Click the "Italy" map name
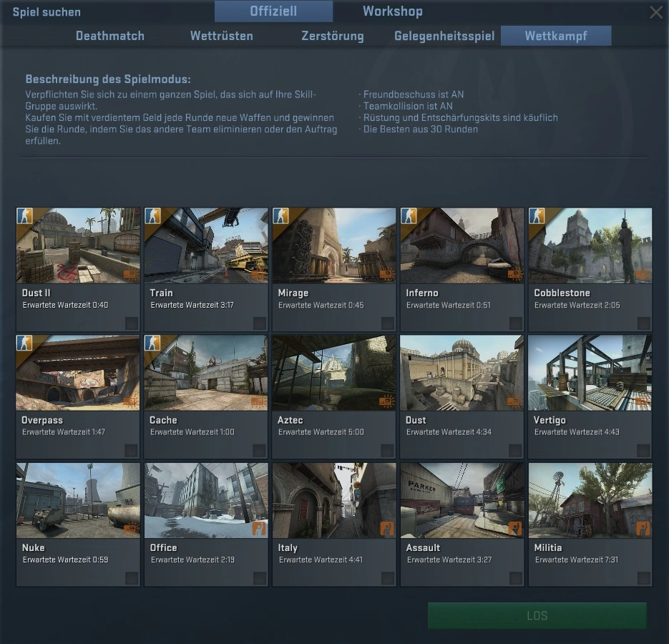Screen dimensions: 669x644 [288, 548]
